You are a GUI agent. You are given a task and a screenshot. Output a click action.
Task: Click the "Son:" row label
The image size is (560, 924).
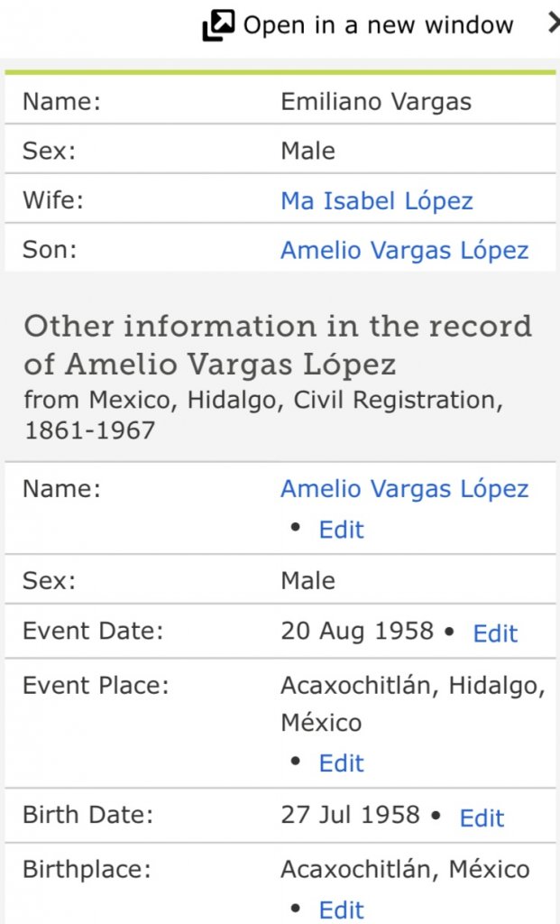click(x=49, y=250)
